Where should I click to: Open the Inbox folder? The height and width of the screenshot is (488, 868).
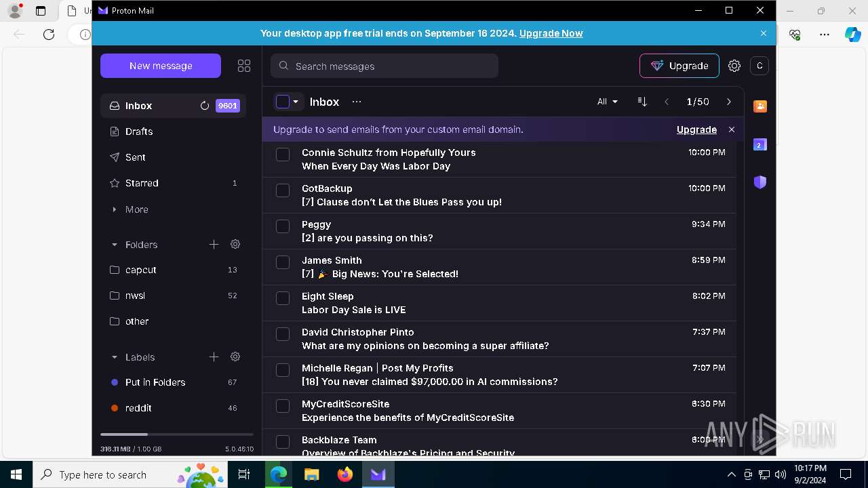click(173, 106)
